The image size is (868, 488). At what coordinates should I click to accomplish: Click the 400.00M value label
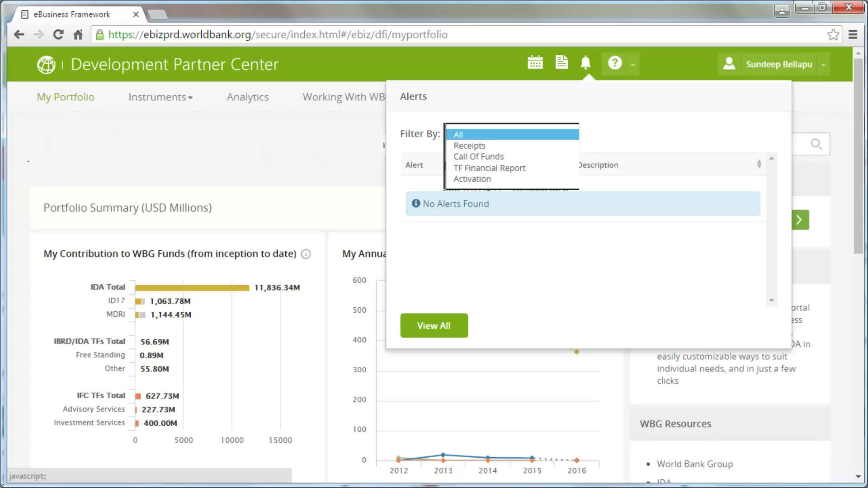tap(160, 423)
